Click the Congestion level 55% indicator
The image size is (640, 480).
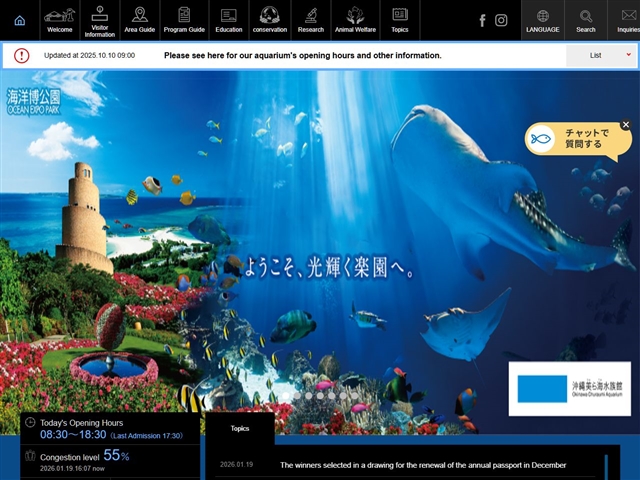tap(110, 461)
